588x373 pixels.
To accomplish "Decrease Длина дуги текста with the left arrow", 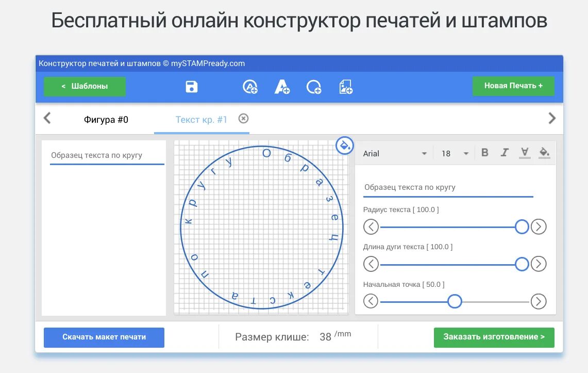I will (x=371, y=264).
